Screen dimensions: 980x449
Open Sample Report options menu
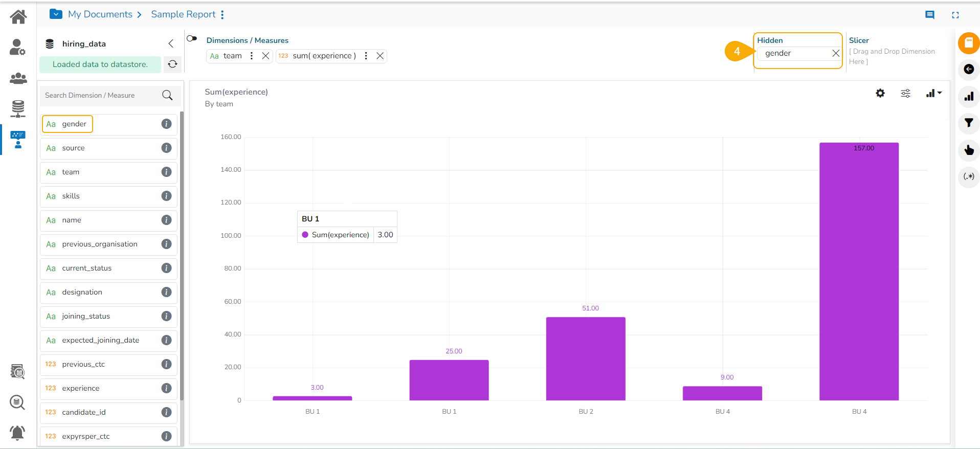coord(222,15)
